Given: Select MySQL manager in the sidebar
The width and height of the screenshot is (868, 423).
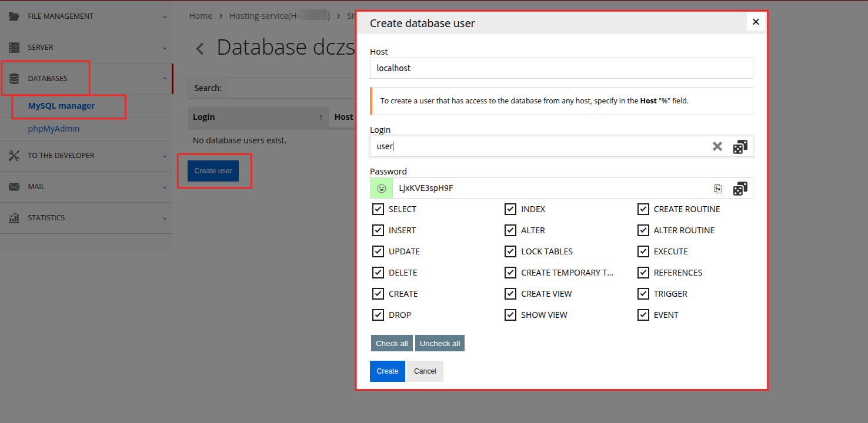Looking at the screenshot, I should (61, 106).
